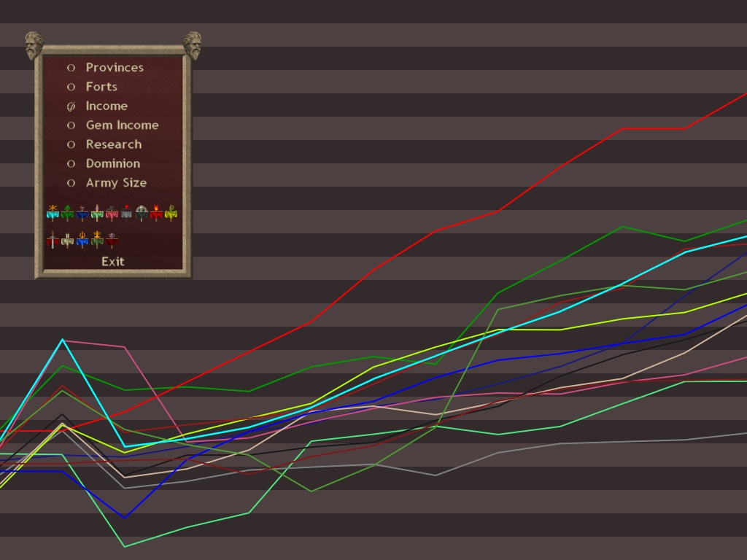Click the yellow flag with serpent emblem
This screenshot has height=560, width=747.
pos(171,213)
